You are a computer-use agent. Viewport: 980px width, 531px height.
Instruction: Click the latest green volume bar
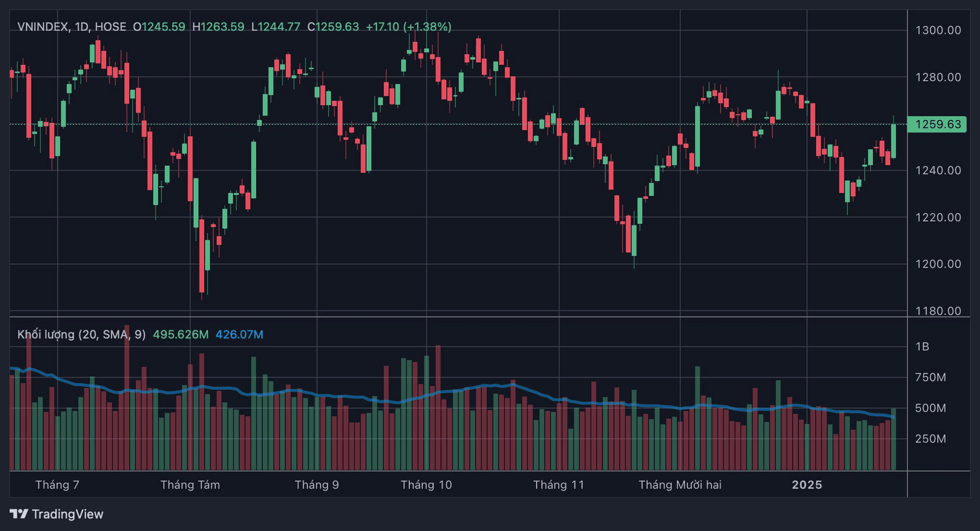point(893,439)
